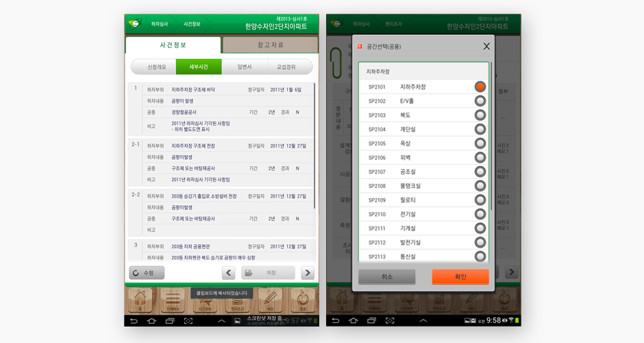The height and width of the screenshot is (343, 644).
Task: Switch to the 사건정보 main tab
Action: (173, 45)
